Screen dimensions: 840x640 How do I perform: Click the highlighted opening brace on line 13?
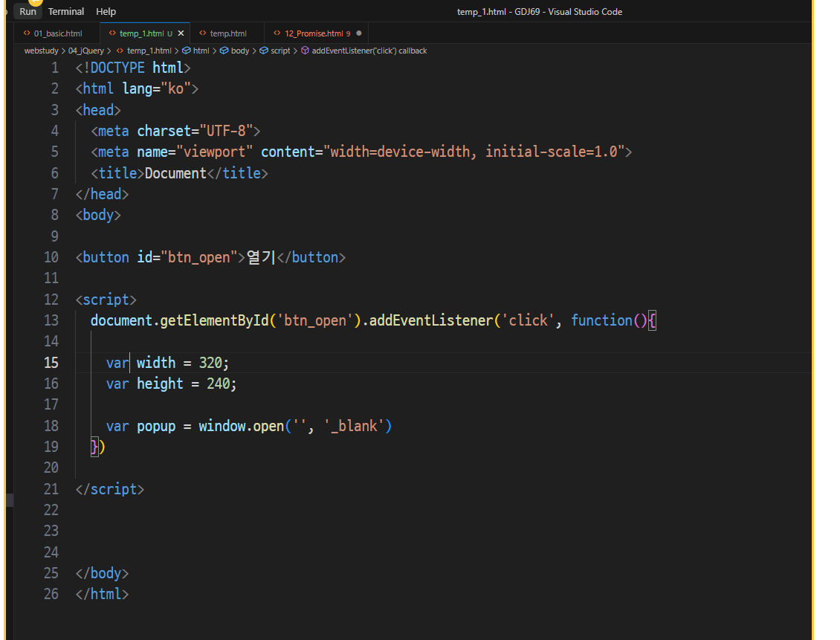652,320
